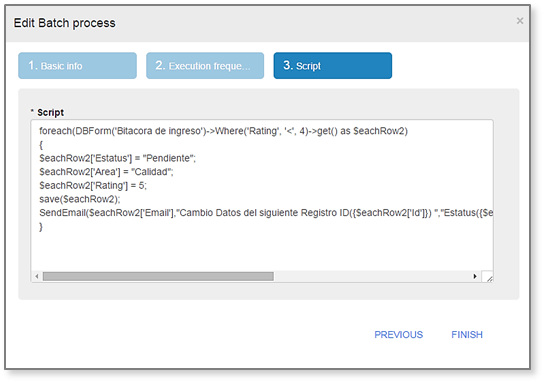Place cursor on the save($eachRow2) line

[80, 199]
